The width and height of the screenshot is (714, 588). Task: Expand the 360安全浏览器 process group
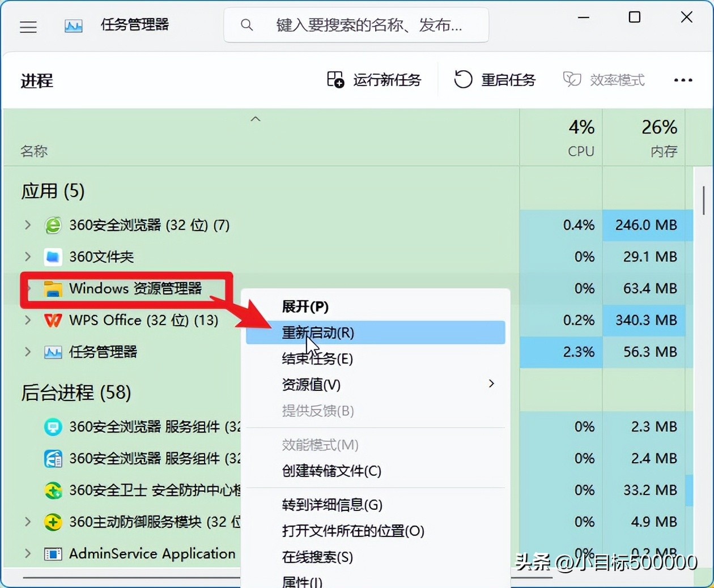click(x=27, y=225)
